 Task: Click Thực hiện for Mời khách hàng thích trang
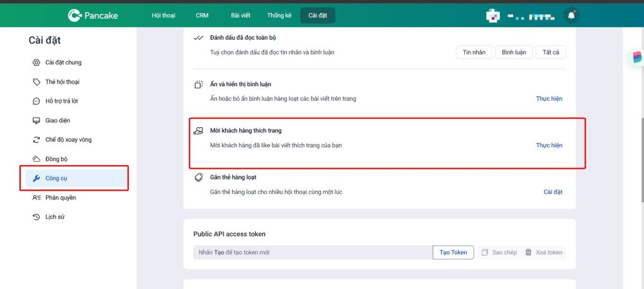pos(548,145)
